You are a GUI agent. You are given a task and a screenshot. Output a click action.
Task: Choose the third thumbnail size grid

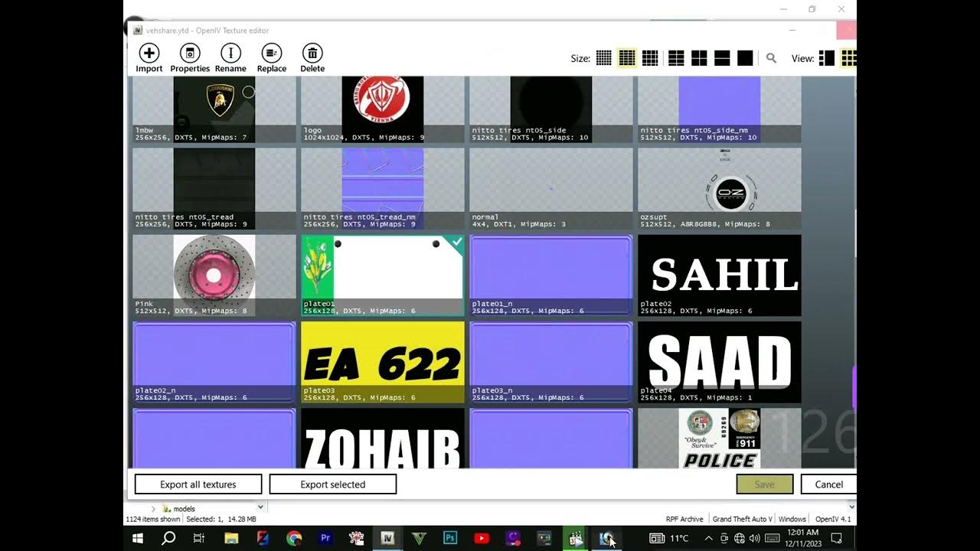click(x=650, y=58)
